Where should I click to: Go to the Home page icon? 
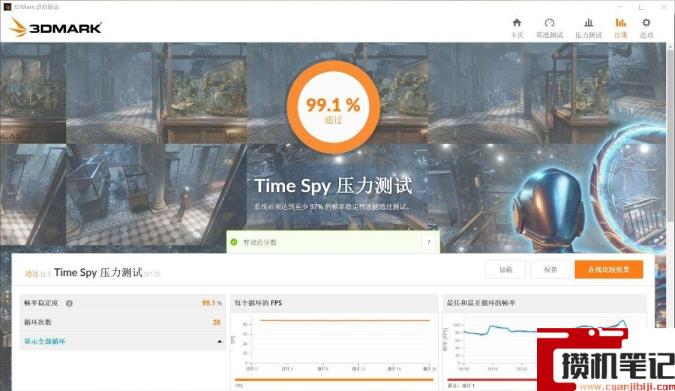(x=517, y=23)
